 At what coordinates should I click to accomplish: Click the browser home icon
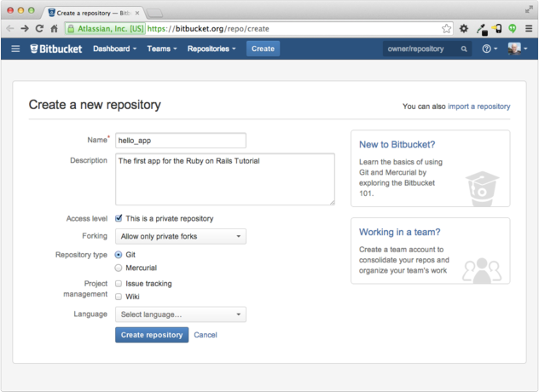click(54, 28)
